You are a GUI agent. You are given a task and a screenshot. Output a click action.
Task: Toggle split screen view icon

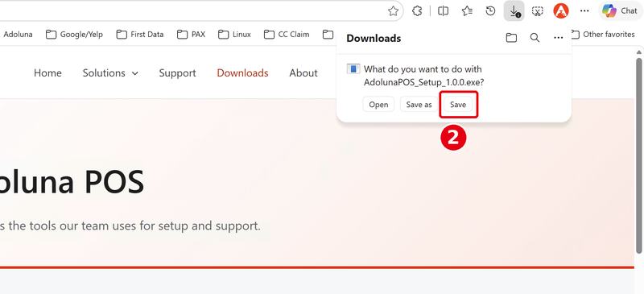pyautogui.click(x=444, y=11)
